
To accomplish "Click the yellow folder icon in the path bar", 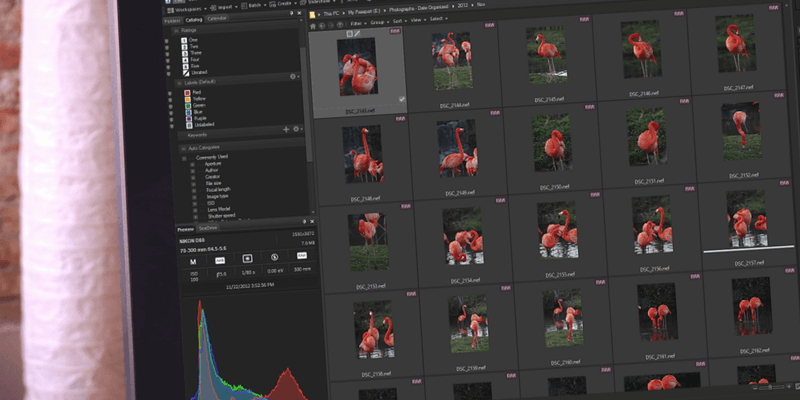I will point(312,14).
